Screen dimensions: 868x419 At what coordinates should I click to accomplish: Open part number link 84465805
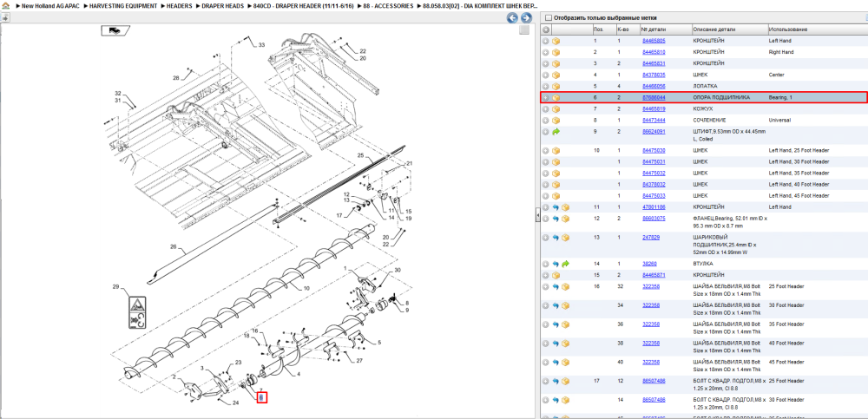(x=654, y=41)
